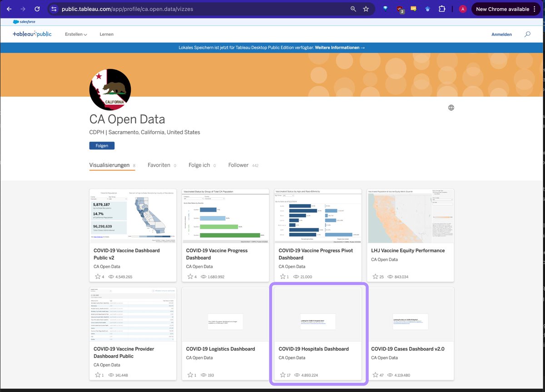This screenshot has height=392, width=545.
Task: Go back using the browser back arrow
Action: (9, 9)
